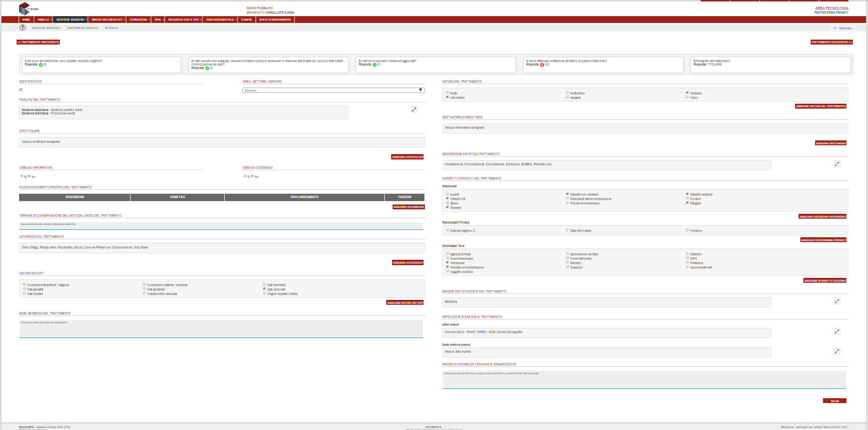Click the Descrizione table column header
Image resolution: width=868 pixels, height=430 pixels.
coord(75,197)
